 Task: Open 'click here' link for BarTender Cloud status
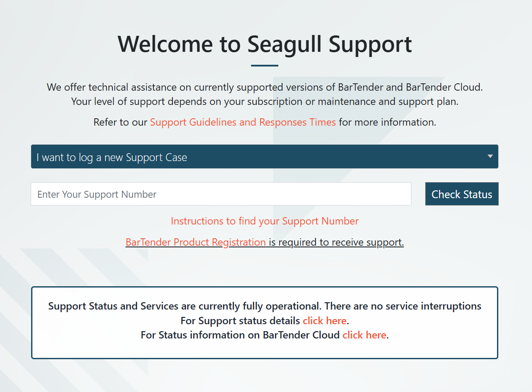pyautogui.click(x=364, y=335)
